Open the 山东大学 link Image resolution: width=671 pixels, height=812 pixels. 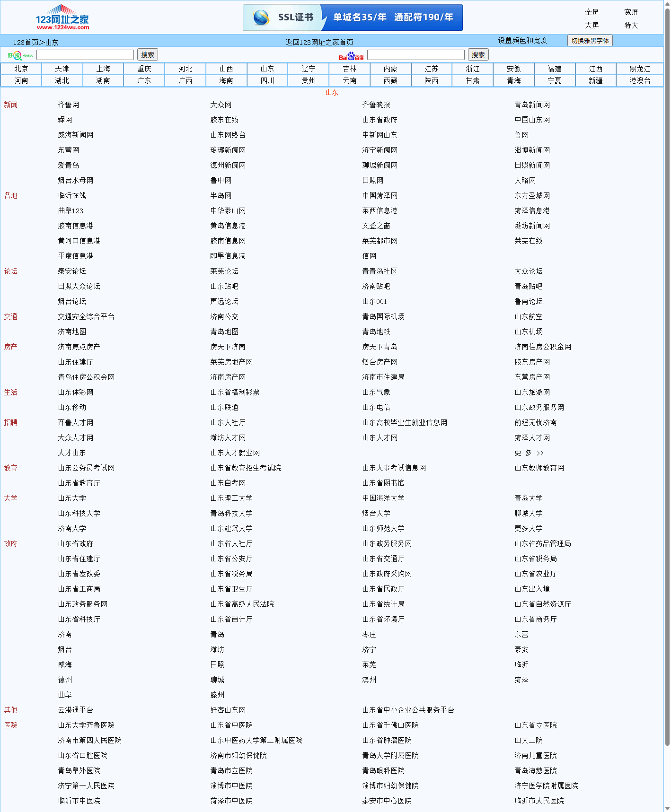(x=72, y=498)
